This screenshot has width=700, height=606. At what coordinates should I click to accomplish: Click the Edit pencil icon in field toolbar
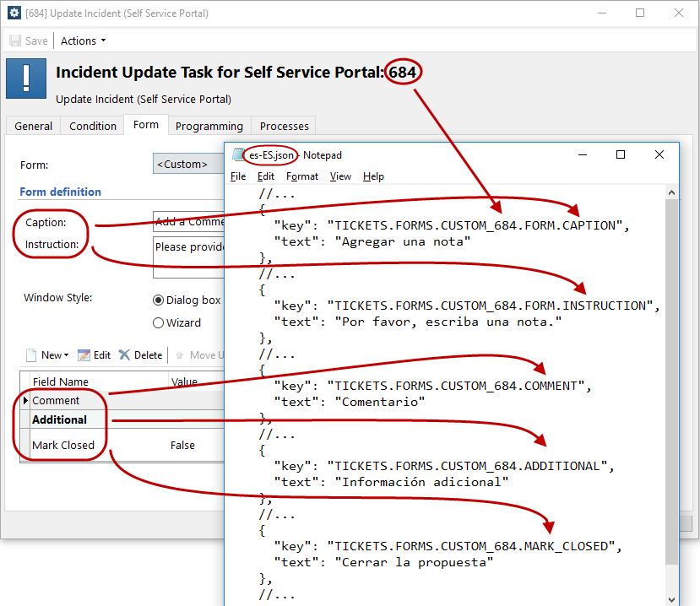84,355
